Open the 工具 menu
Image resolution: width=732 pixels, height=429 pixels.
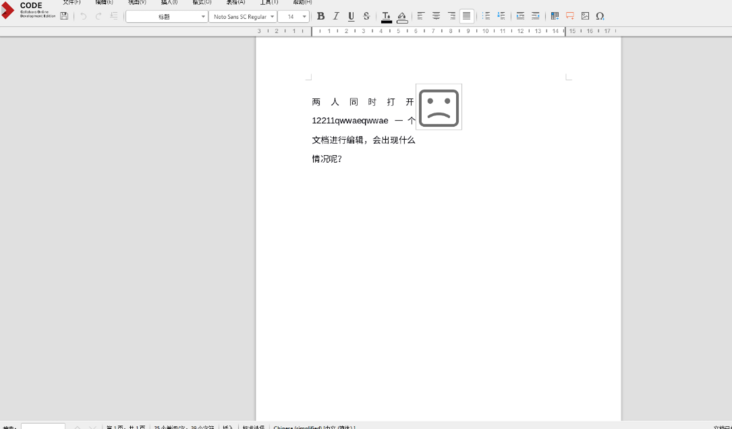click(269, 2)
